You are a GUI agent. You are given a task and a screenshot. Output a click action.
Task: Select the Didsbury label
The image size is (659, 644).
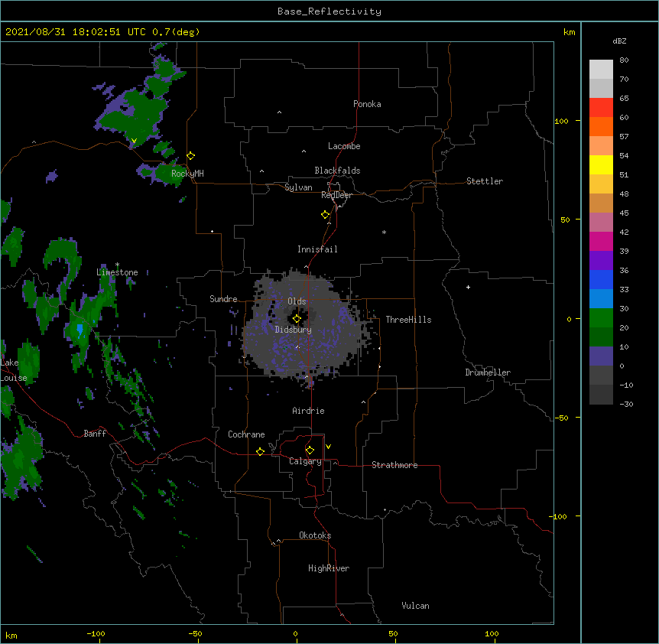294,330
